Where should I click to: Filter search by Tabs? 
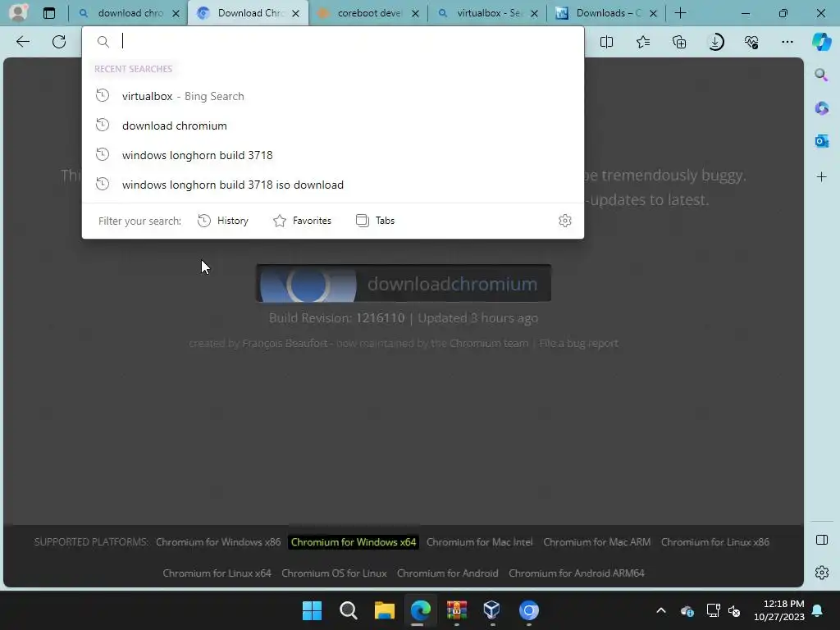(375, 221)
